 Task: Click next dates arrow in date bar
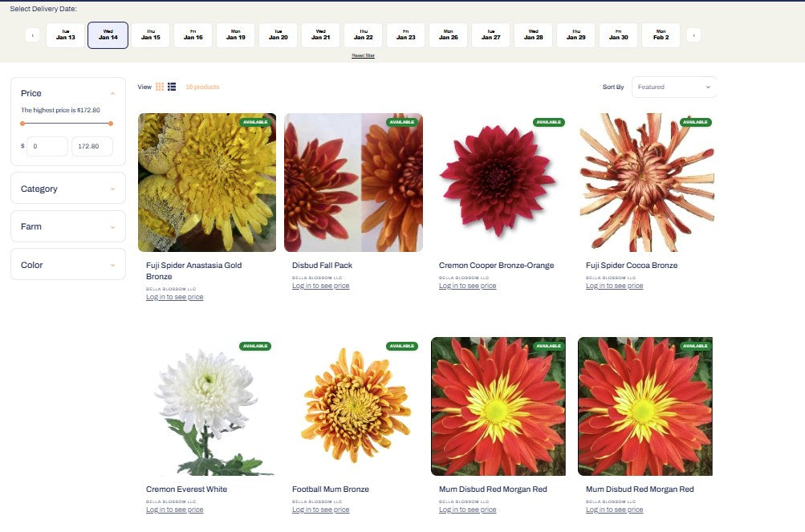click(x=693, y=35)
